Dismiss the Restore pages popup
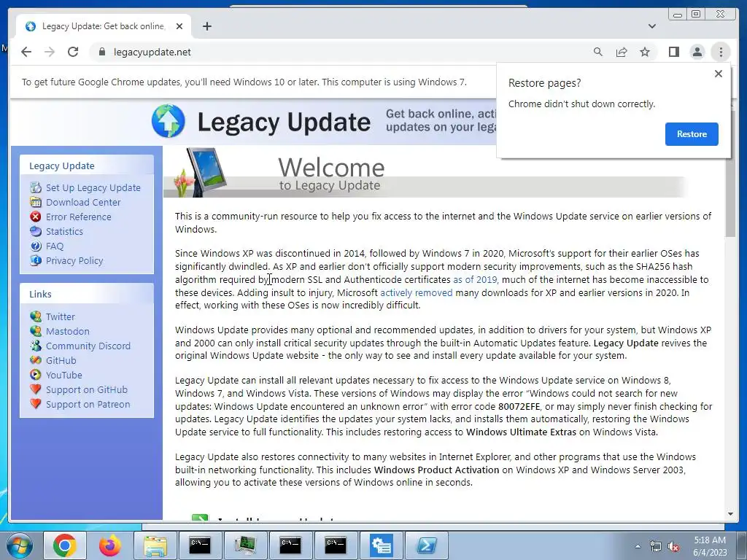 coord(719,74)
